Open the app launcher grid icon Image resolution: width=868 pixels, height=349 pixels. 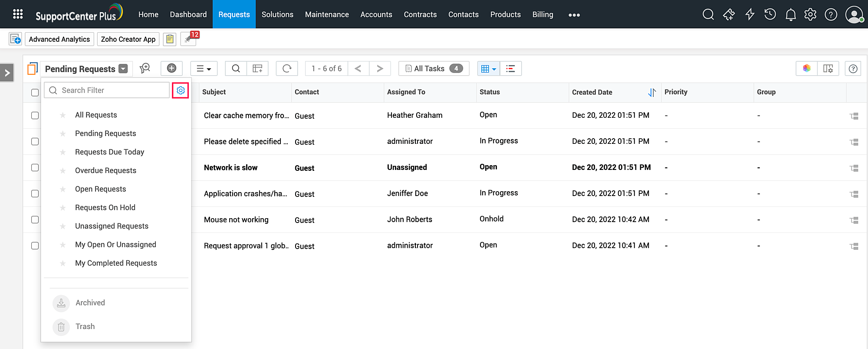pos(18,14)
